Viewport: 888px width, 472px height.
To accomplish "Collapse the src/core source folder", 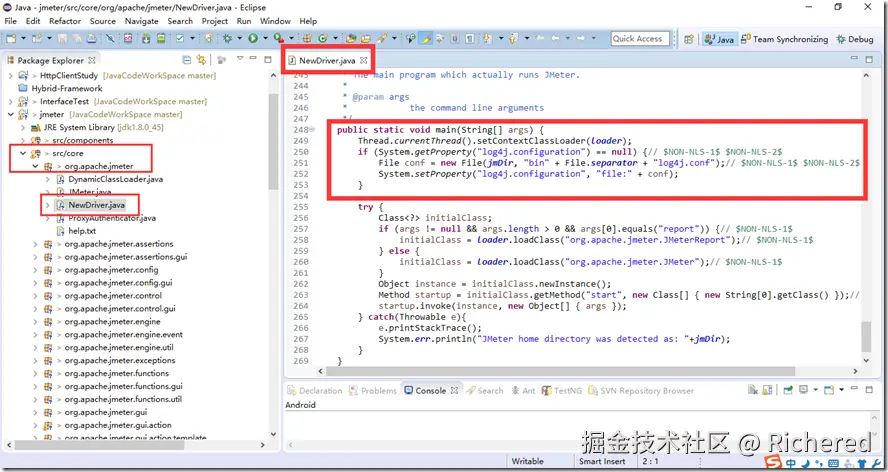I will [x=23, y=154].
